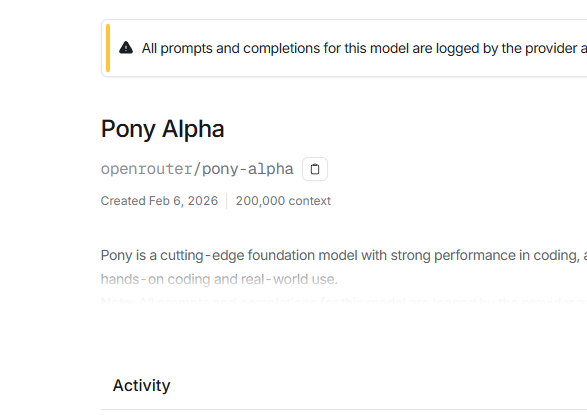Expand the faded 'Note:' line of description
587x417 pixels.
(344, 301)
